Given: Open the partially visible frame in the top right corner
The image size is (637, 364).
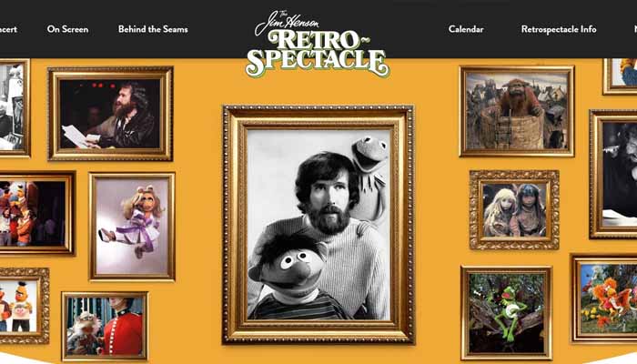Looking at the screenshot, I should pyautogui.click(x=620, y=76).
